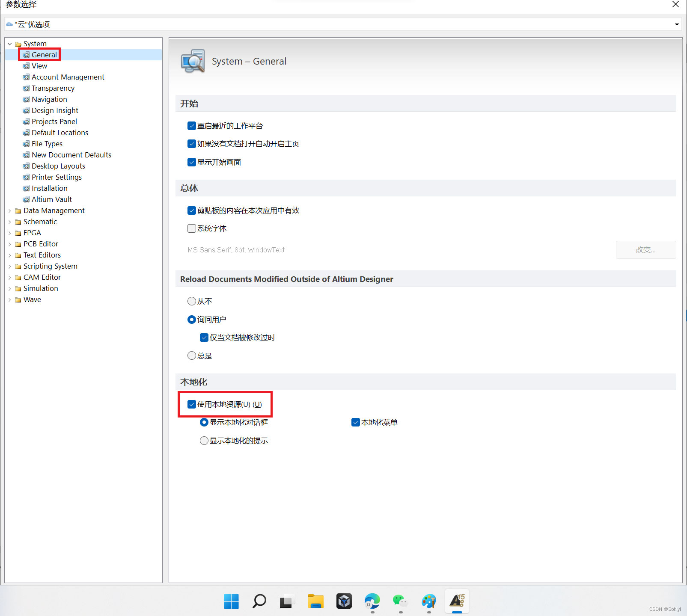Go to the Transparency settings page
The width and height of the screenshot is (687, 616).
pyautogui.click(x=53, y=88)
